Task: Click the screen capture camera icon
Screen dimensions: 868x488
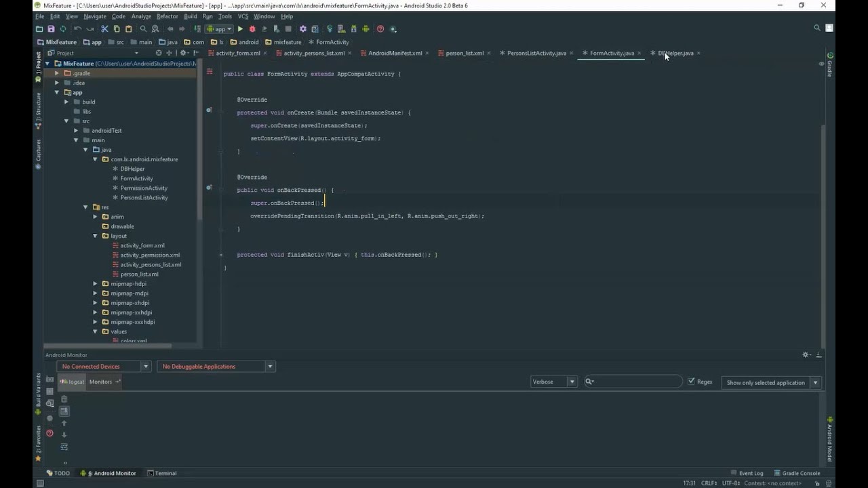Action: coord(50,380)
